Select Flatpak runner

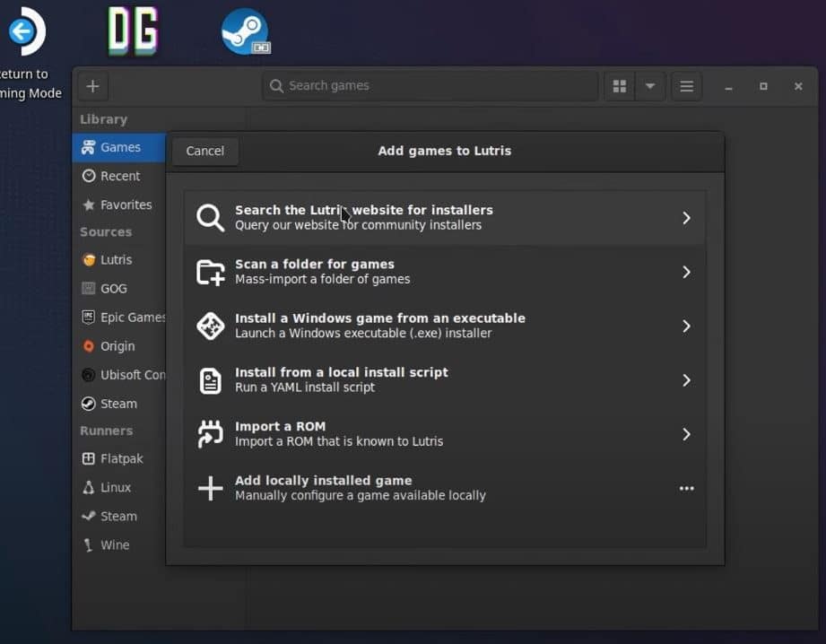click(119, 459)
